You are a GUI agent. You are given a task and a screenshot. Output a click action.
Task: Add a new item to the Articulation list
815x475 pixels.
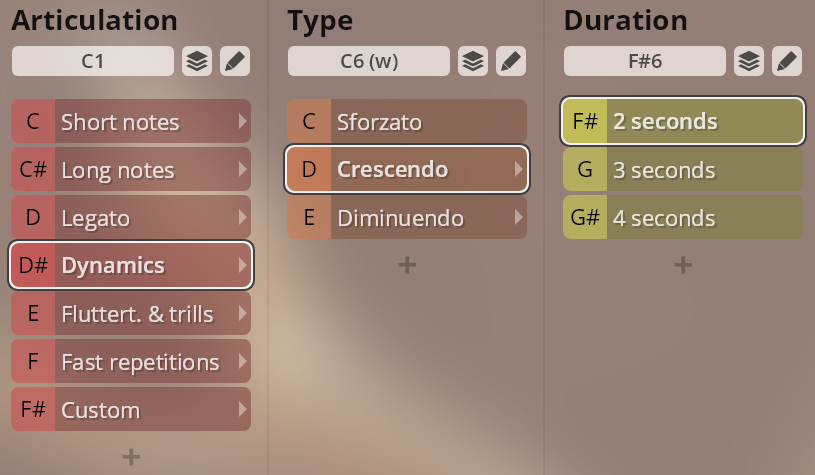pos(131,456)
